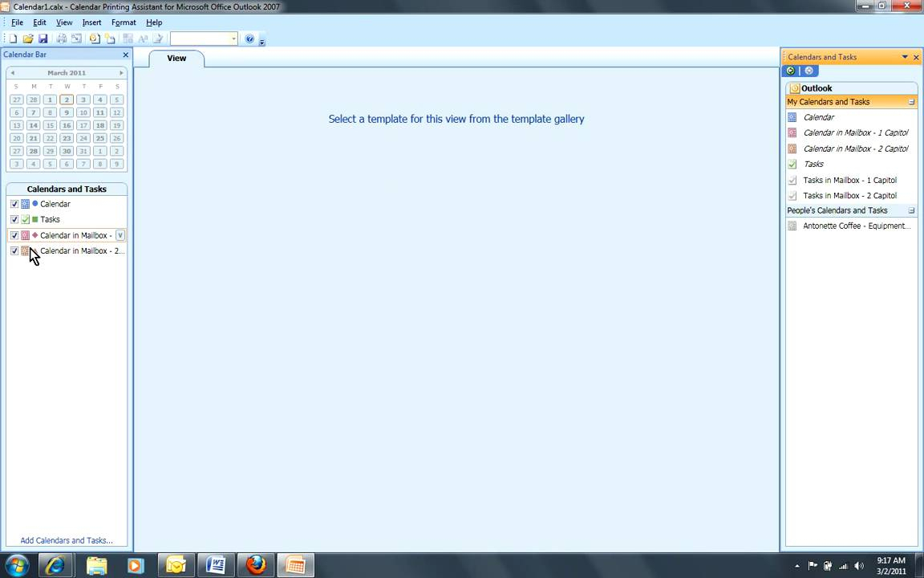Click icon beside 'Tasks in Mailbox - 1 Capitol'
Viewport: 924px width, 578px height.
[x=792, y=181]
